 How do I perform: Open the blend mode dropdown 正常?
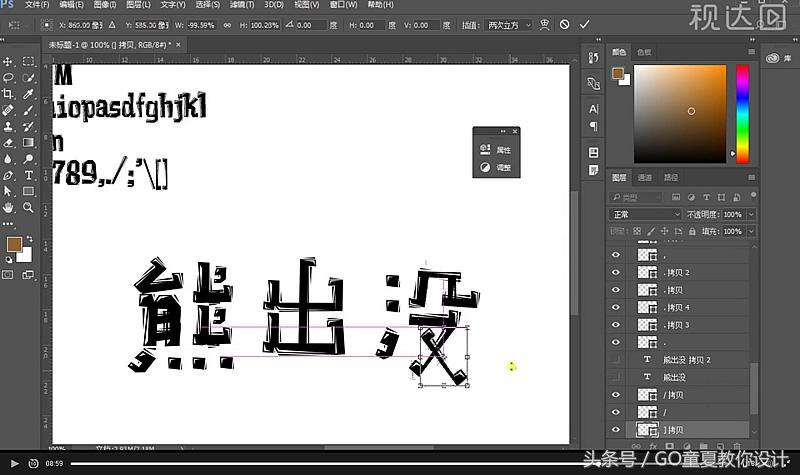(x=645, y=214)
